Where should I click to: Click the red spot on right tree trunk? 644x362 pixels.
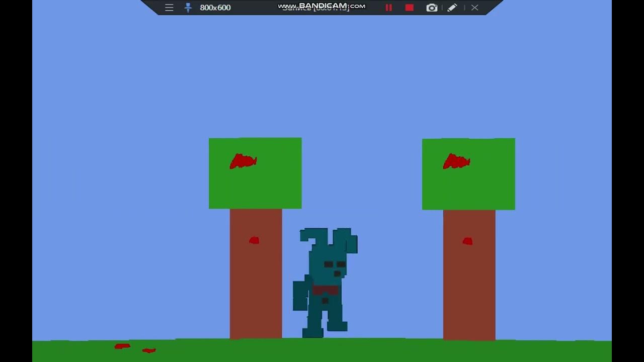(x=467, y=241)
